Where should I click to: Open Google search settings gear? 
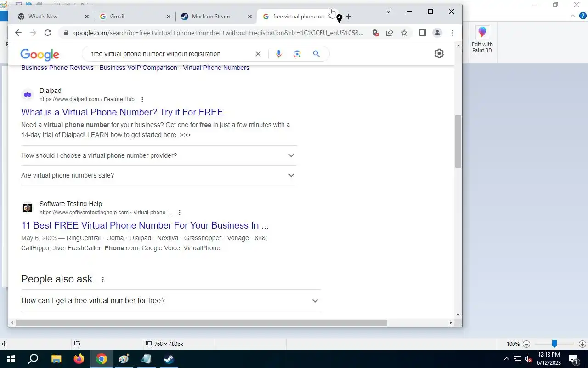439,53
